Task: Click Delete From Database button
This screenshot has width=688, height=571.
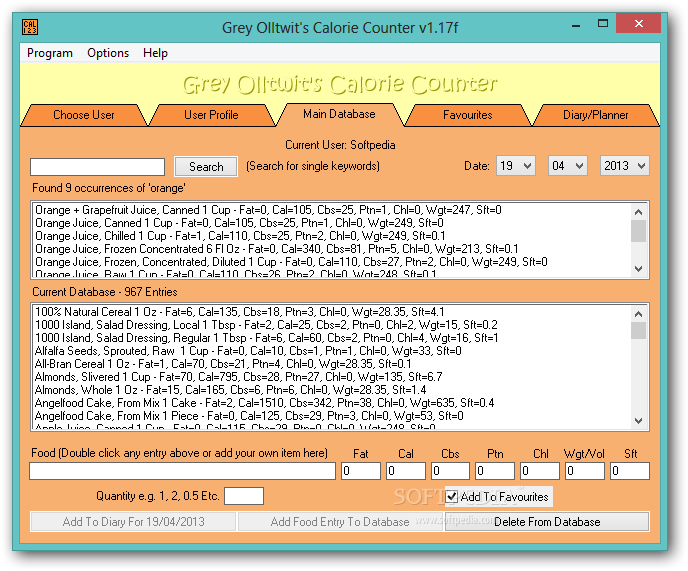Action: 547,521
